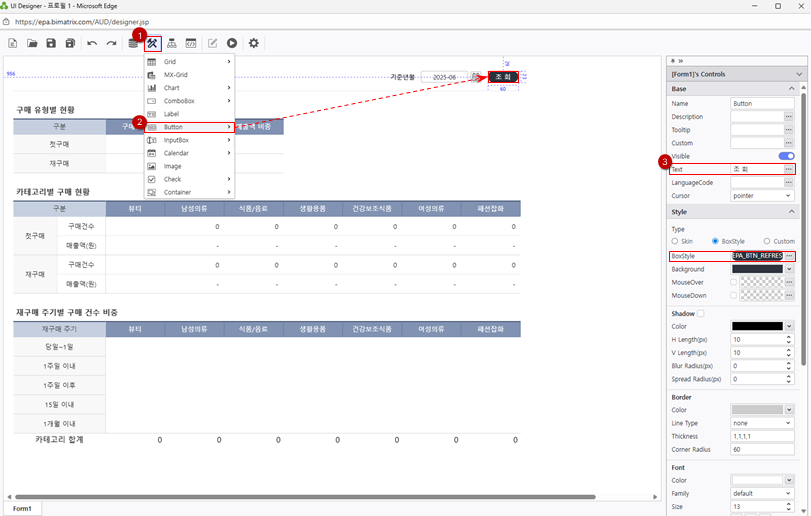Click the 조회 button on canvas
Viewport: 811px width, 516px height.
[503, 77]
